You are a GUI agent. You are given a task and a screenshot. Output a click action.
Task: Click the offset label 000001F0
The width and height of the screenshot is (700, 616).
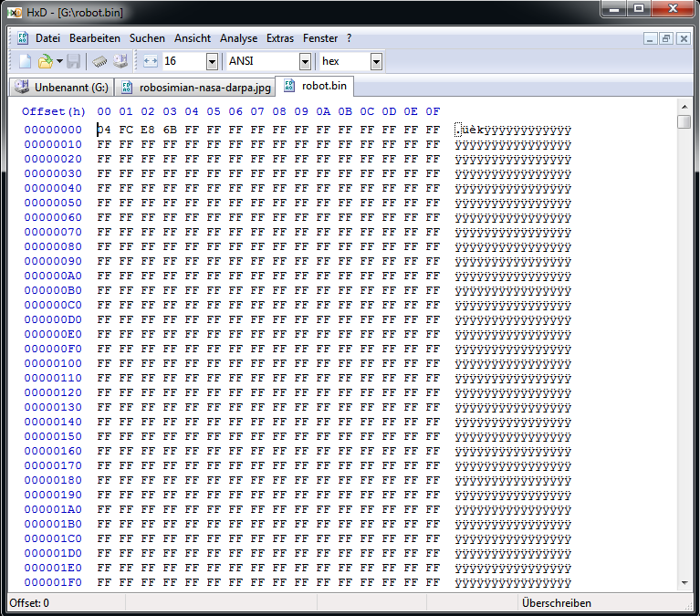pos(53,582)
